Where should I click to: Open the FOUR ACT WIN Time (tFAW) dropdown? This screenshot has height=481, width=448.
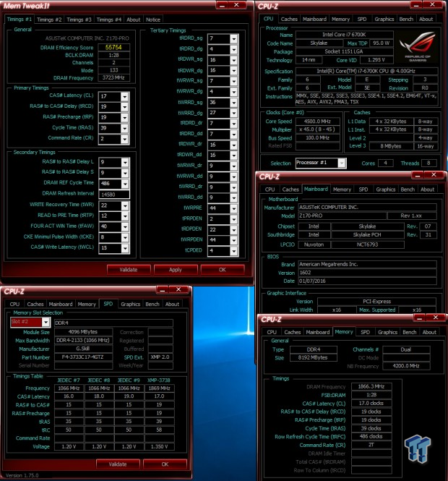[125, 227]
